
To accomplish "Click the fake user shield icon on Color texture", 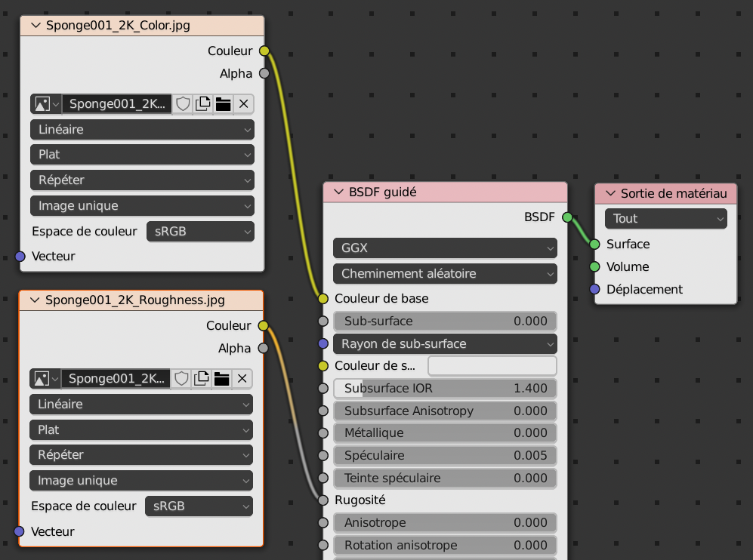I will (183, 104).
